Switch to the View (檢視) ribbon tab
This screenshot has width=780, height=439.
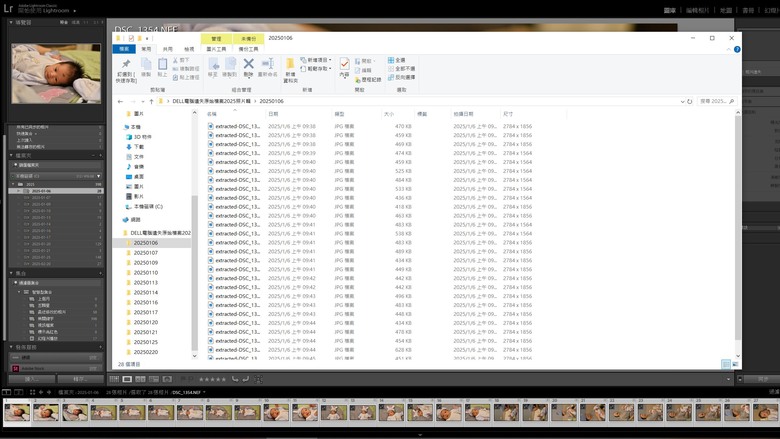[x=189, y=49]
